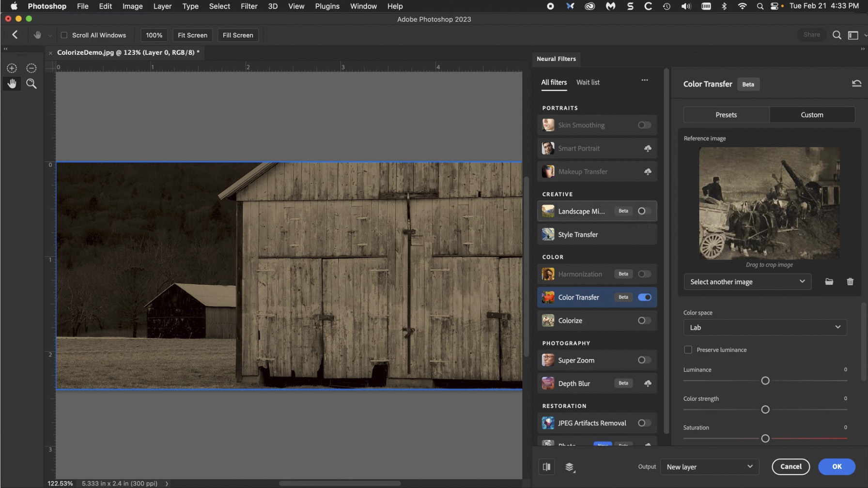Click the reference image thumbnail

[x=769, y=203]
